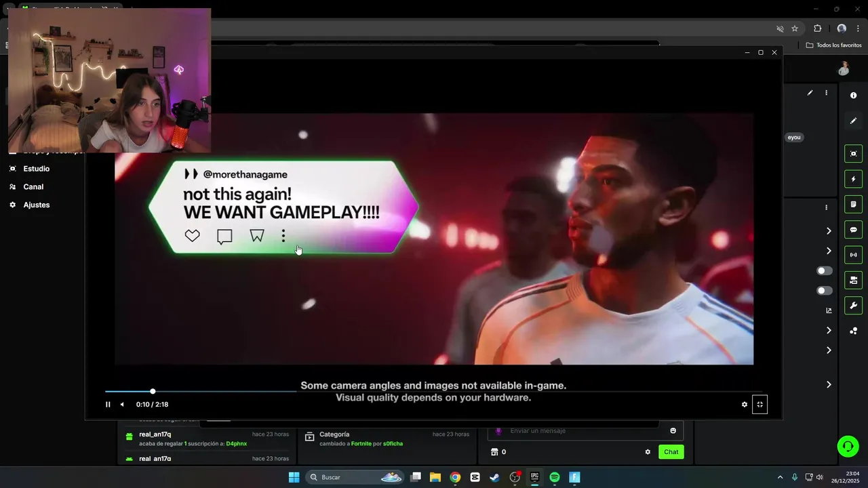
Task: Open the Fortnite category link
Action: coord(361,444)
